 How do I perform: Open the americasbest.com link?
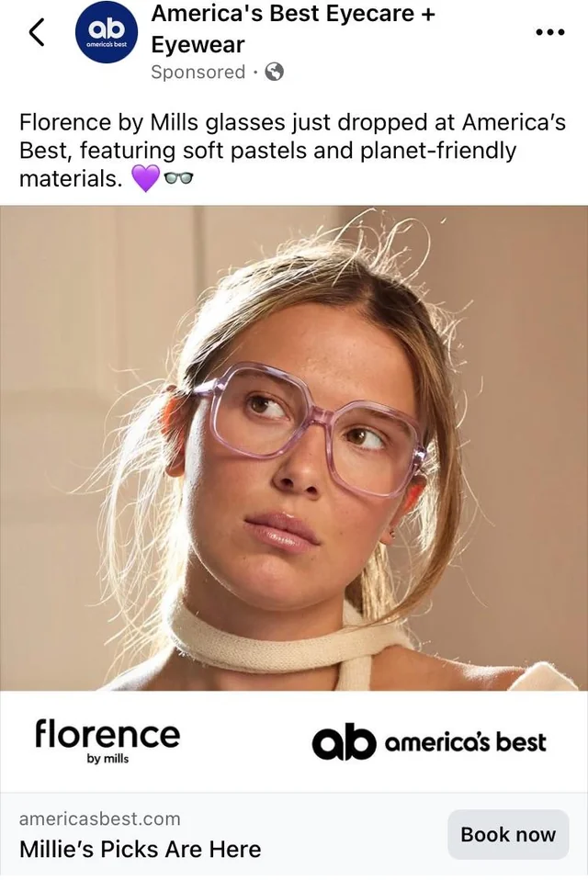(x=100, y=818)
